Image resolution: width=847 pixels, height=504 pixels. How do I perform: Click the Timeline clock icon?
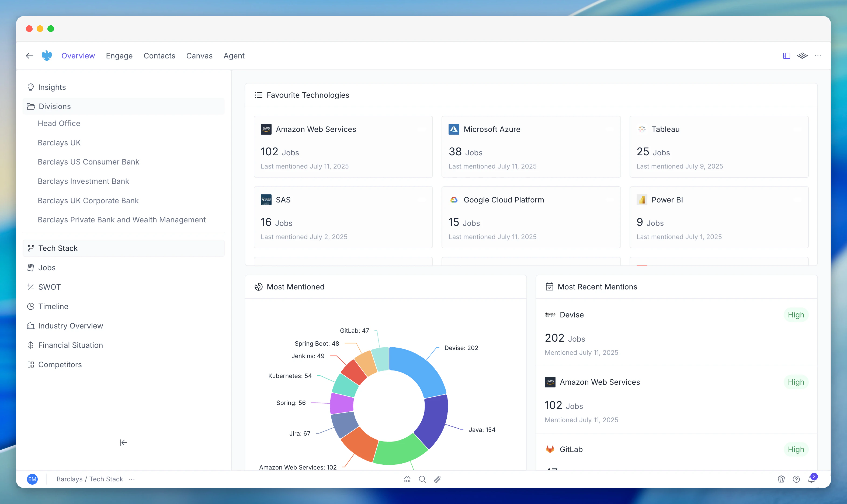(31, 306)
